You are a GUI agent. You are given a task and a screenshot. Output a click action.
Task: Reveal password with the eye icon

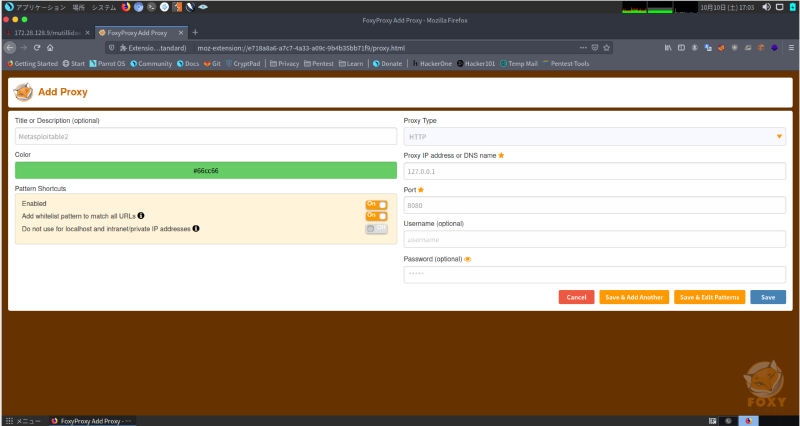pyautogui.click(x=468, y=259)
